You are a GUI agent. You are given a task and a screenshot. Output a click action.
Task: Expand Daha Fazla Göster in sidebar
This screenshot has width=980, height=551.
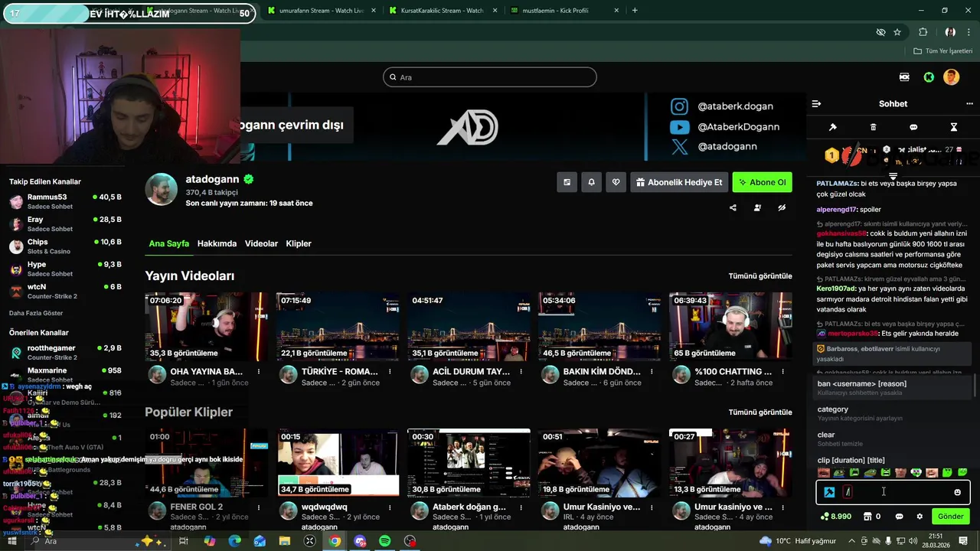(36, 313)
